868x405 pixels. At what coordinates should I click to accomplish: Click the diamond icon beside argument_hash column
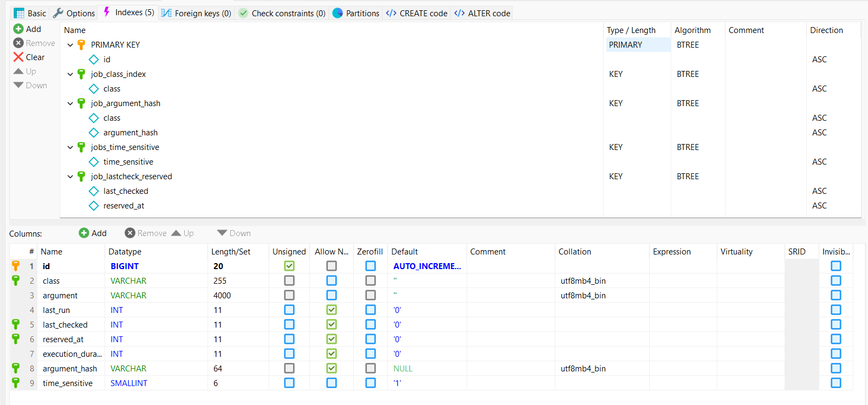coord(94,133)
